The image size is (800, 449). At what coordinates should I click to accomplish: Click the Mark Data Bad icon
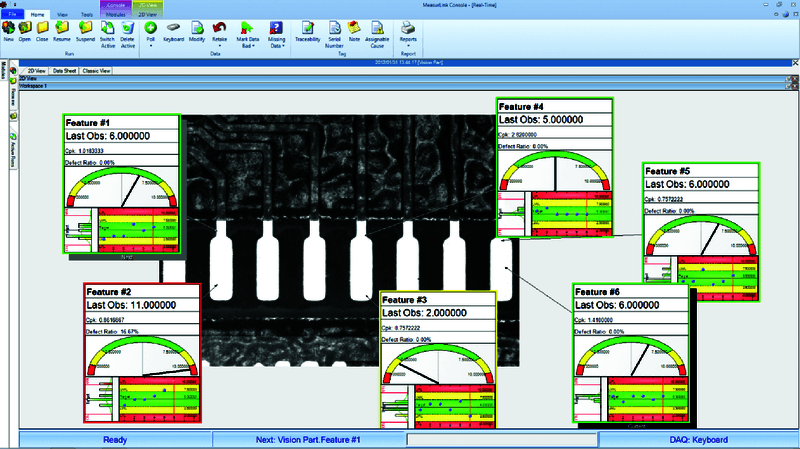(x=247, y=28)
